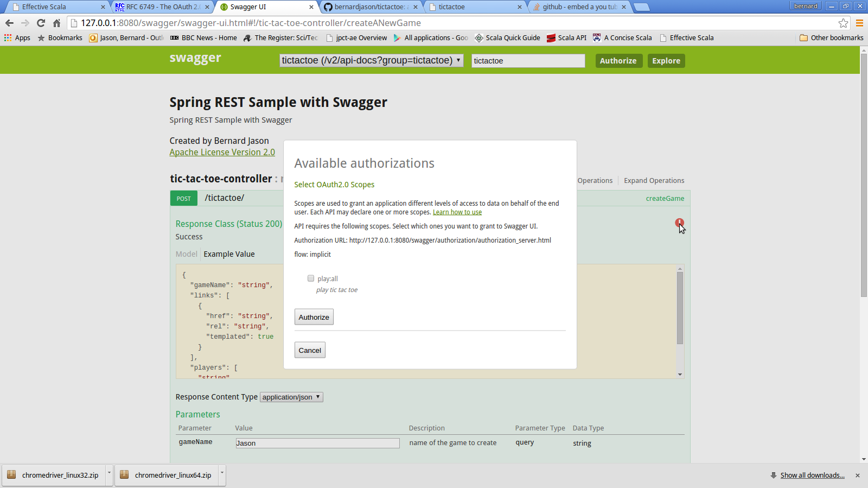Viewport: 868px width, 488px height.
Task: Click the createGame operation link
Action: point(665,199)
